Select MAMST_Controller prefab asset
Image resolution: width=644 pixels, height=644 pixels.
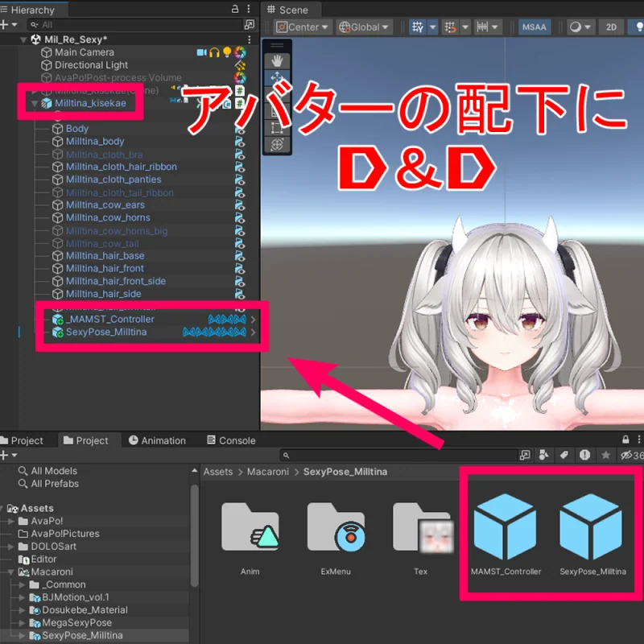point(506,534)
